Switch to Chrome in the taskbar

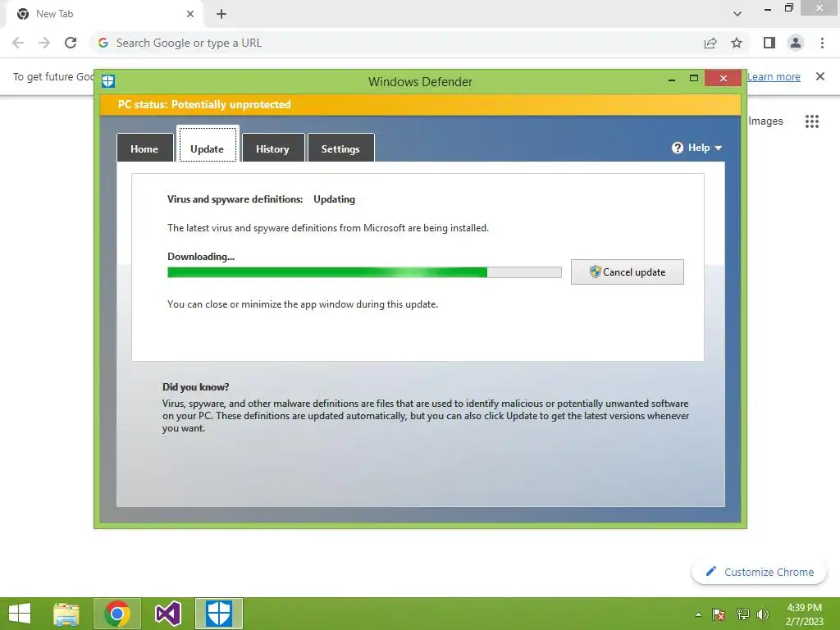pyautogui.click(x=117, y=614)
